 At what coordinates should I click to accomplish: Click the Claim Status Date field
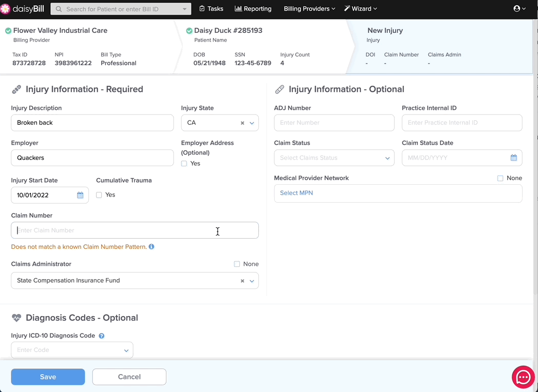(x=462, y=158)
